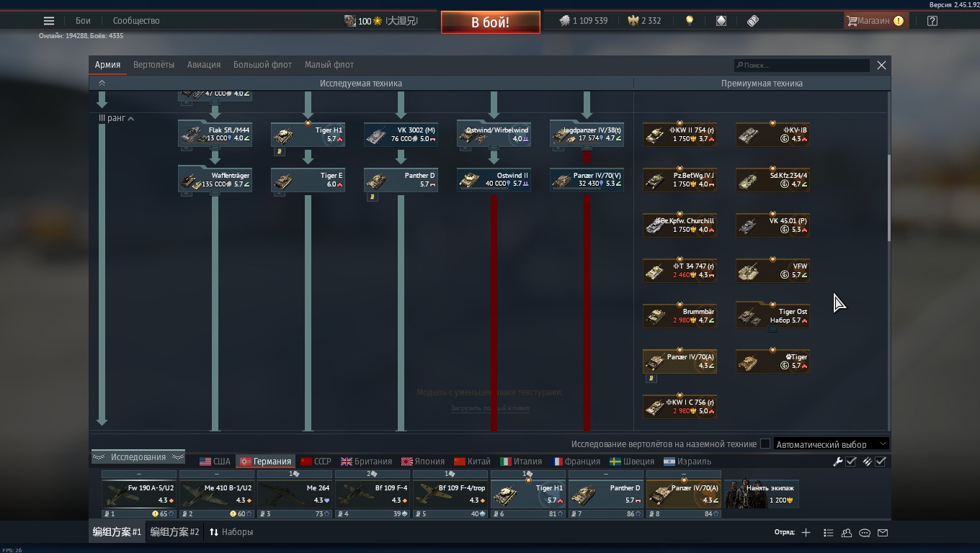Click the Golden Eagles balance 2 332
Viewport: 980px width, 553px height.
(x=644, y=21)
